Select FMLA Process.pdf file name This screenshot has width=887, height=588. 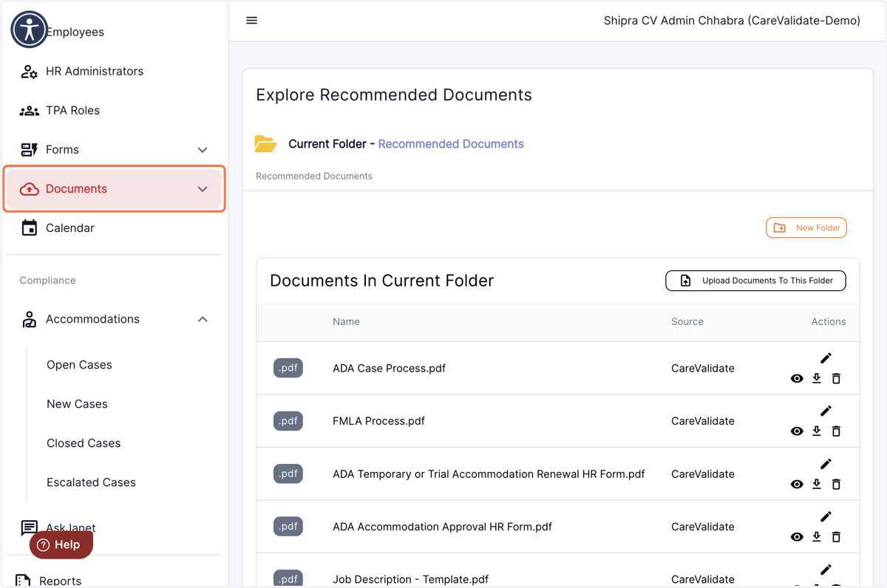click(x=378, y=421)
